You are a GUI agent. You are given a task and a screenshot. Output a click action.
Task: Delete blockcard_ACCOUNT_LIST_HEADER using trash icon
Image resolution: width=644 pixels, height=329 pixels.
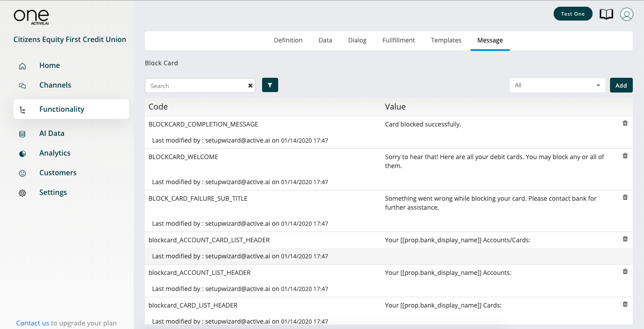(625, 271)
